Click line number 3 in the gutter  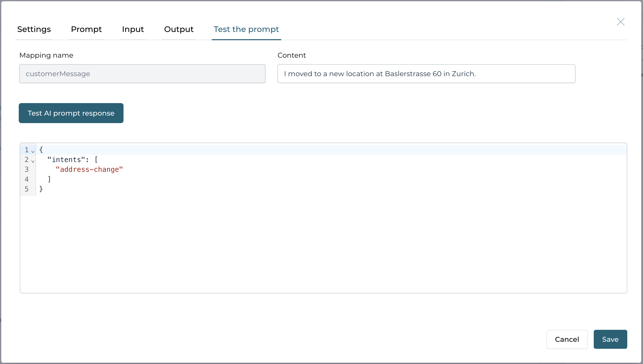(26, 170)
